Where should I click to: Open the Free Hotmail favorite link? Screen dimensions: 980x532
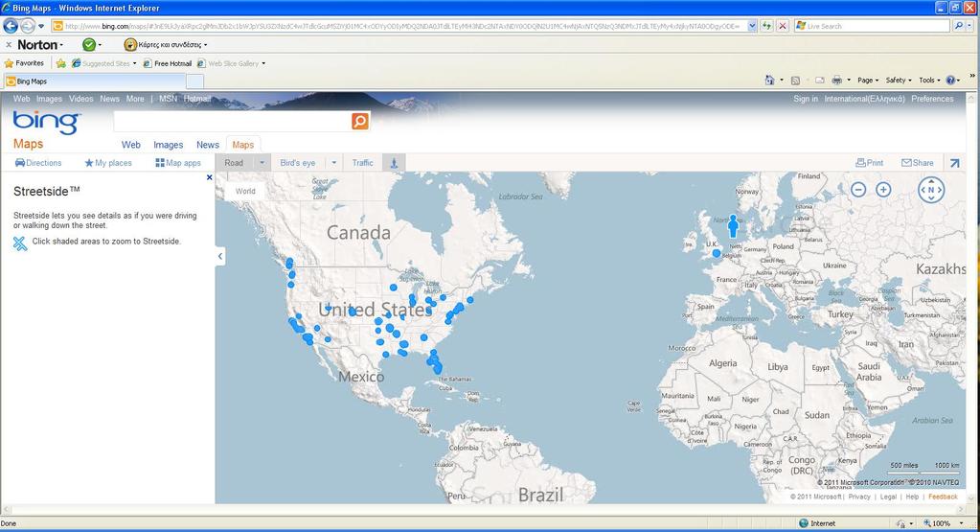coord(168,63)
